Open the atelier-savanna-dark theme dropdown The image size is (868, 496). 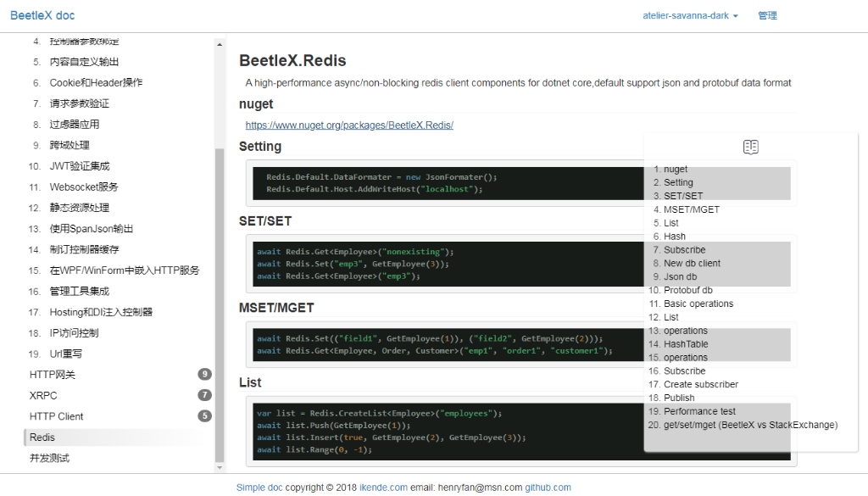(x=690, y=16)
